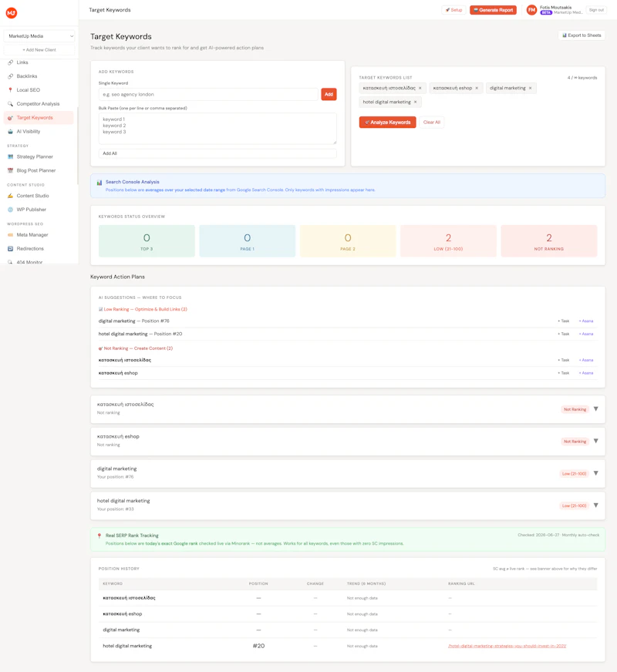Click Add New Client button
This screenshot has height=672, width=617.
pyautogui.click(x=39, y=50)
